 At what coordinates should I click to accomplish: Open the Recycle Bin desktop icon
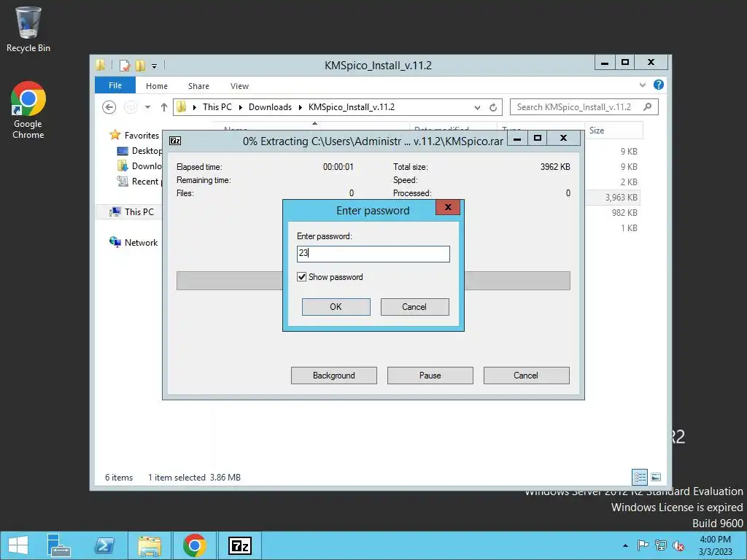click(x=28, y=29)
